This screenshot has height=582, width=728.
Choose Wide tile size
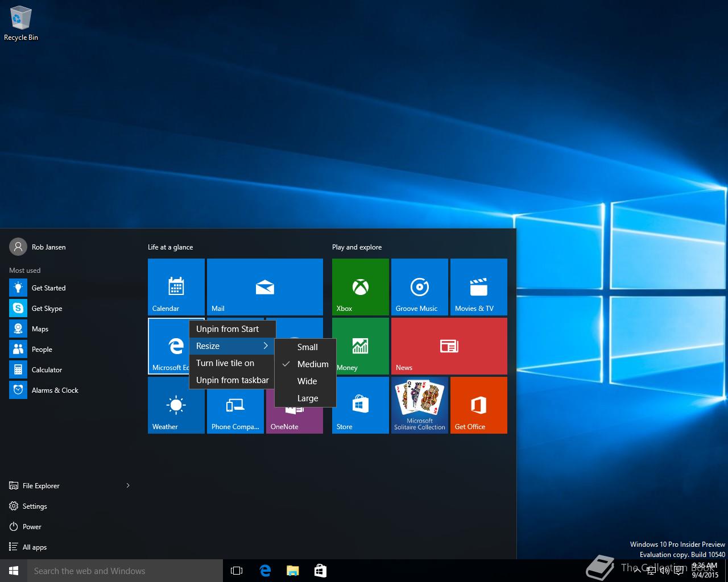point(305,381)
